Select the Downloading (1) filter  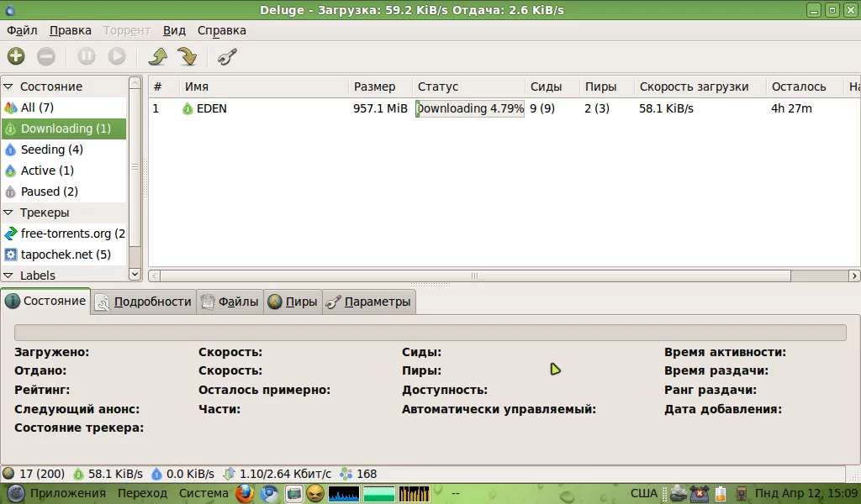pos(64,129)
